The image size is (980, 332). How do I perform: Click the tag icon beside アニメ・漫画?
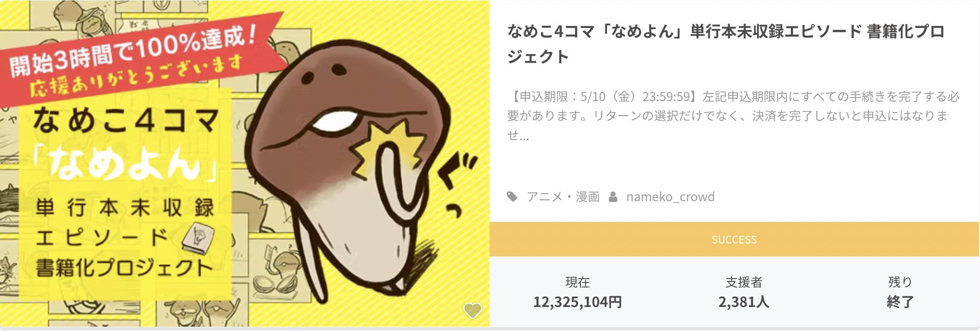(512, 197)
